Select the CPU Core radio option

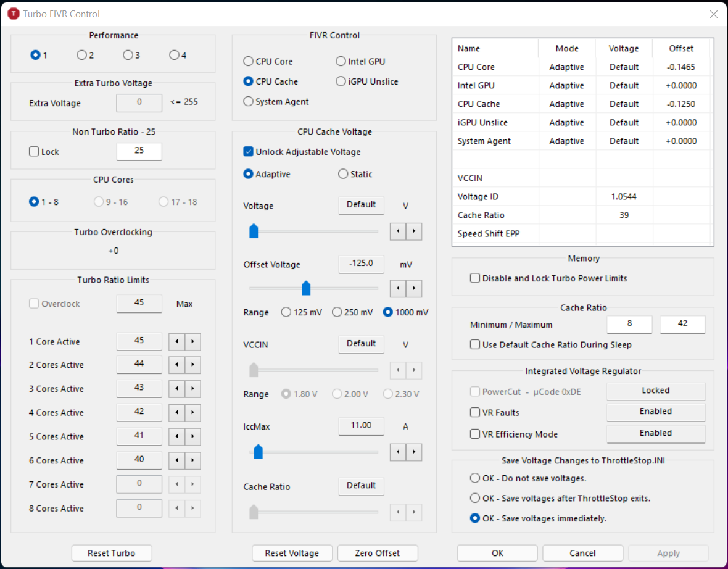point(249,62)
